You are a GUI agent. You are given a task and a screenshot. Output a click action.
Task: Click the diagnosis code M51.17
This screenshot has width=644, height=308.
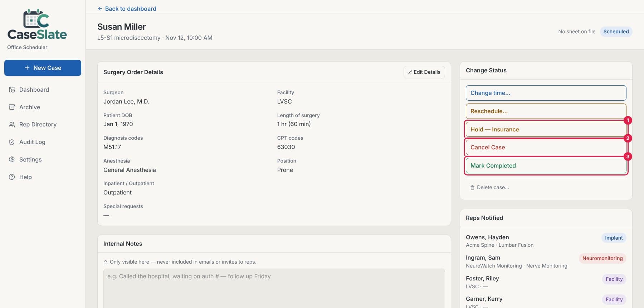(112, 147)
